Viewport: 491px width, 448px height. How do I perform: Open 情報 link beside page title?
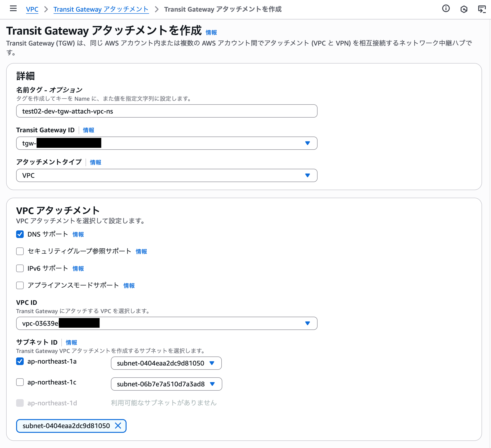click(x=211, y=32)
